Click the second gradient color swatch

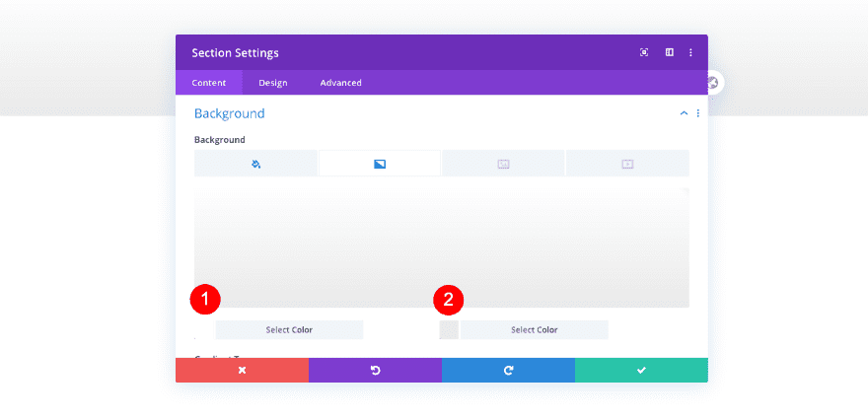pyautogui.click(x=449, y=330)
